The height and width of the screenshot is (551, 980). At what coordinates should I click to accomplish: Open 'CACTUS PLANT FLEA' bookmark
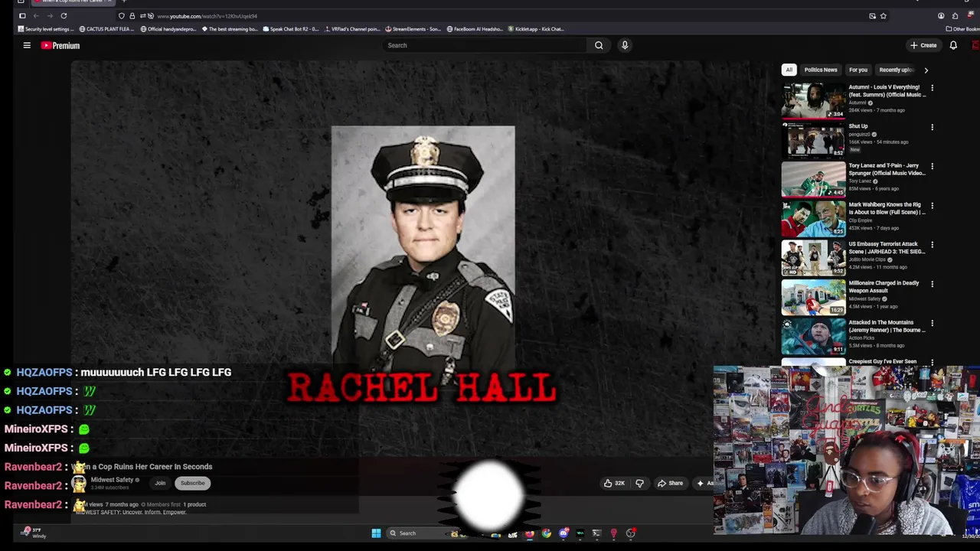[107, 29]
